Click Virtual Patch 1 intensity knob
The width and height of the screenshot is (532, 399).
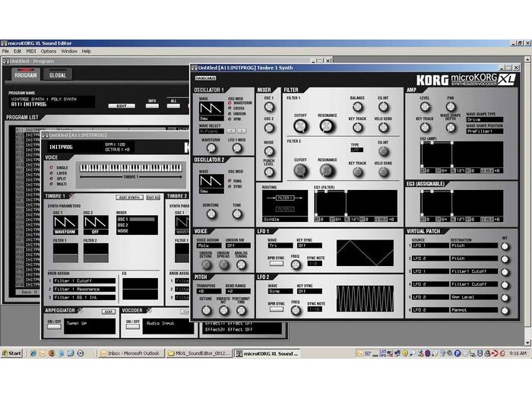pos(505,246)
